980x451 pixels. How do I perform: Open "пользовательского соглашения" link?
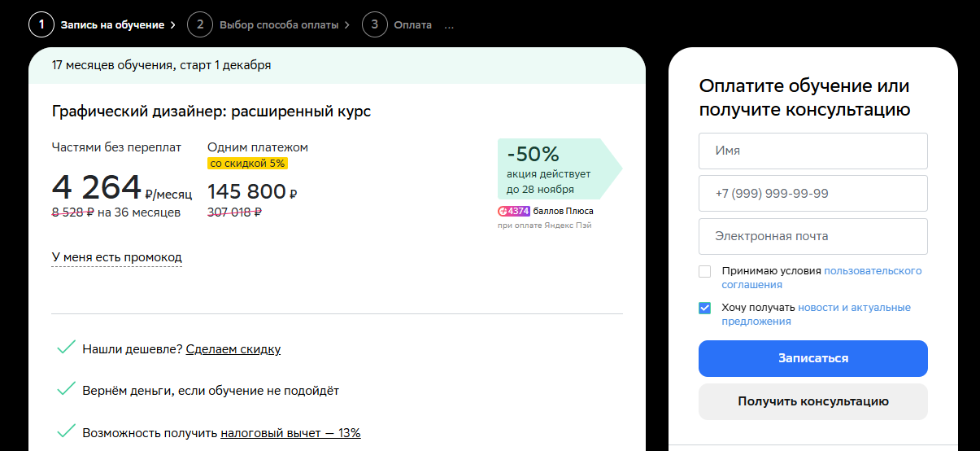(x=872, y=271)
